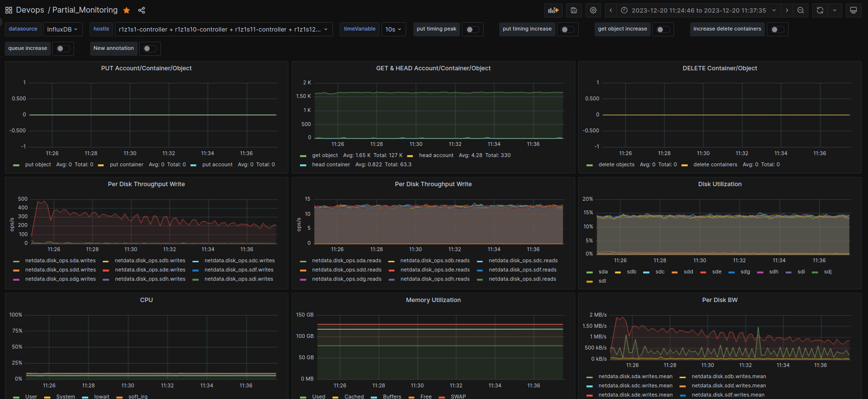The image size is (868, 399).
Task: Enable the put timing peak toggle
Action: pos(473,30)
